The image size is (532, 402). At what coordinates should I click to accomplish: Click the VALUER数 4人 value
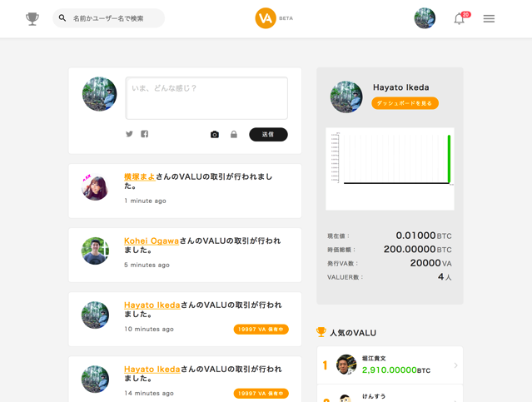point(445,277)
